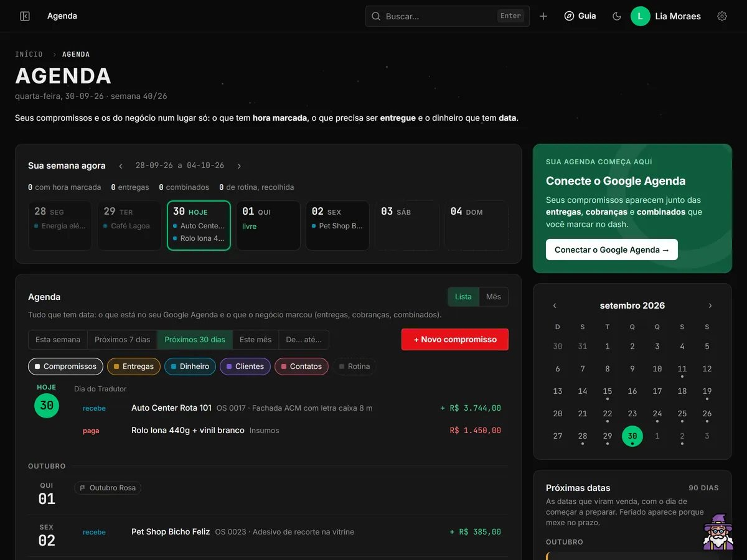747x560 pixels.
Task: Select the Próximos 7 dias range
Action: click(x=123, y=340)
